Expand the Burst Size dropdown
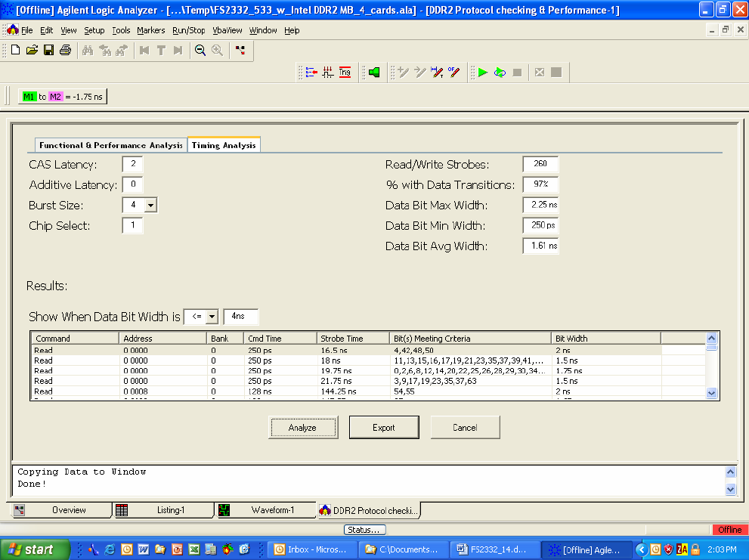Screen dimensions: 749x560 coord(150,205)
